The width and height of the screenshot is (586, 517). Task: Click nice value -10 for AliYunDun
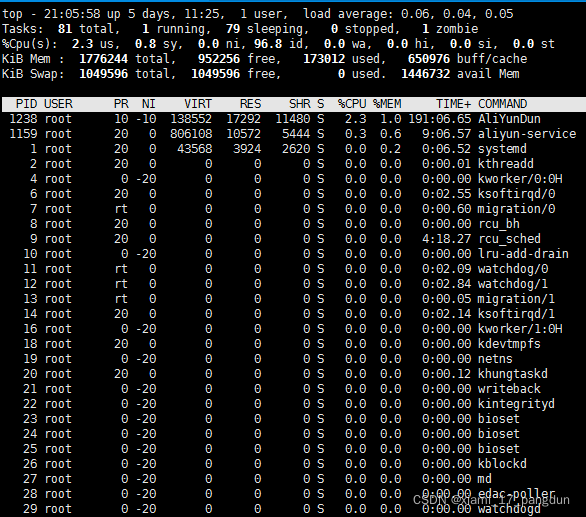point(146,119)
